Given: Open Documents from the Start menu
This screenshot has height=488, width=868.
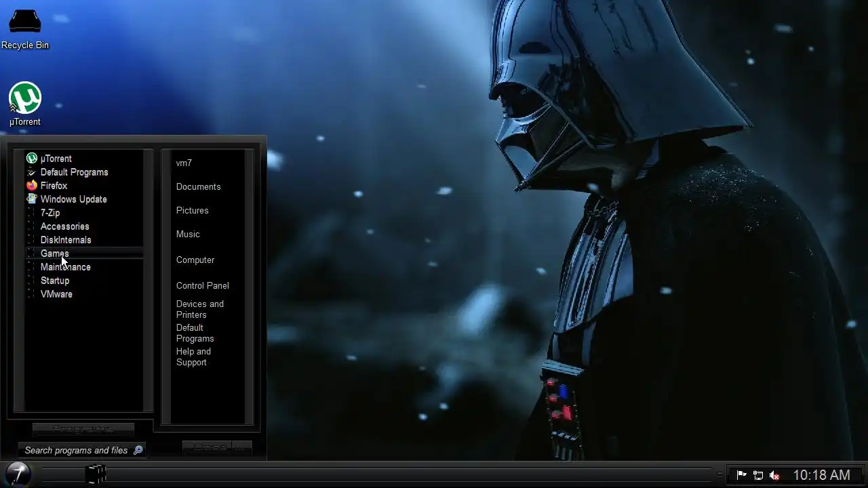Looking at the screenshot, I should pyautogui.click(x=198, y=187).
